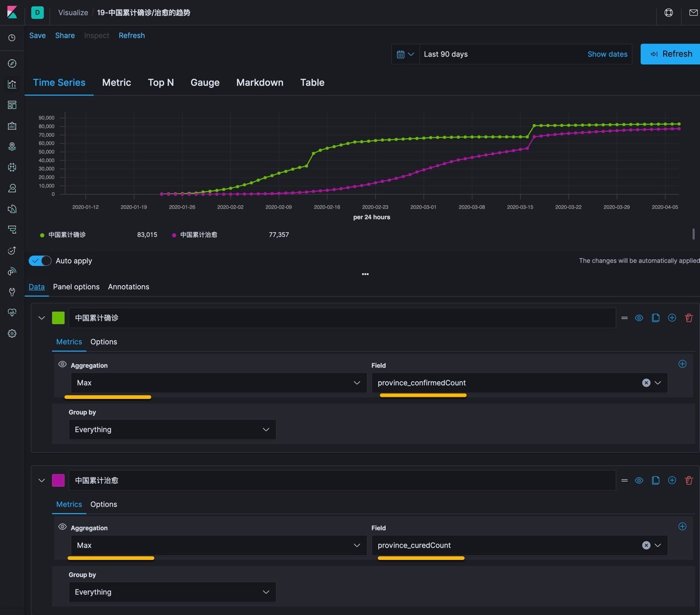Open the Aggregation dropdown for 中国累计确诊

coord(218,383)
